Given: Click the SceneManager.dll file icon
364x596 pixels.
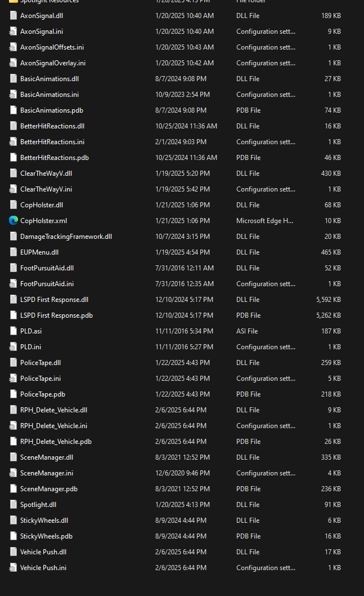Looking at the screenshot, I should click(x=14, y=457).
